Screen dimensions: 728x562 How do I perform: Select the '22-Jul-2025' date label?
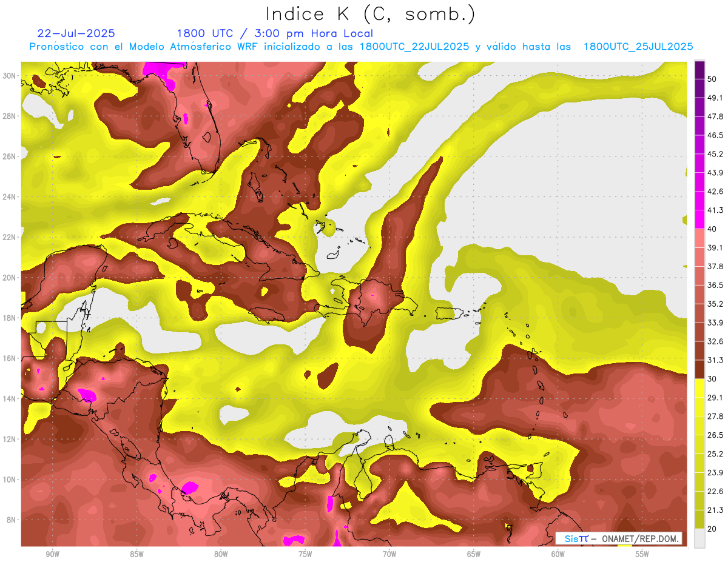76,33
